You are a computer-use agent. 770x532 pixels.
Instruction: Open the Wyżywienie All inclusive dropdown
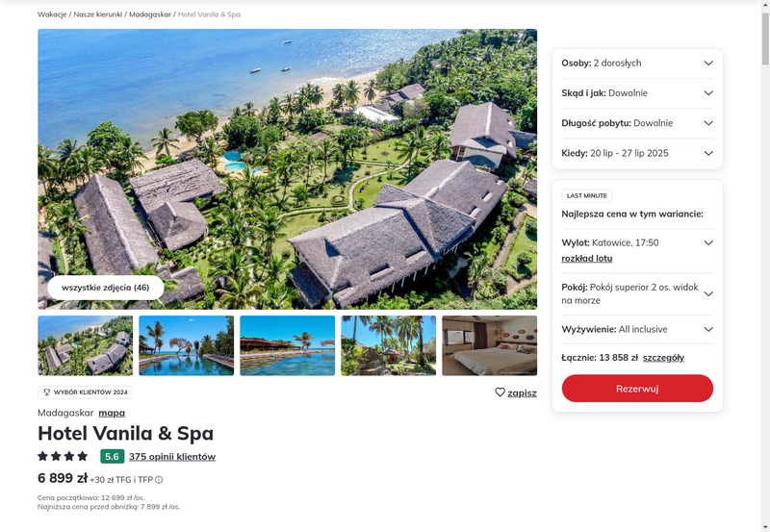tap(637, 329)
